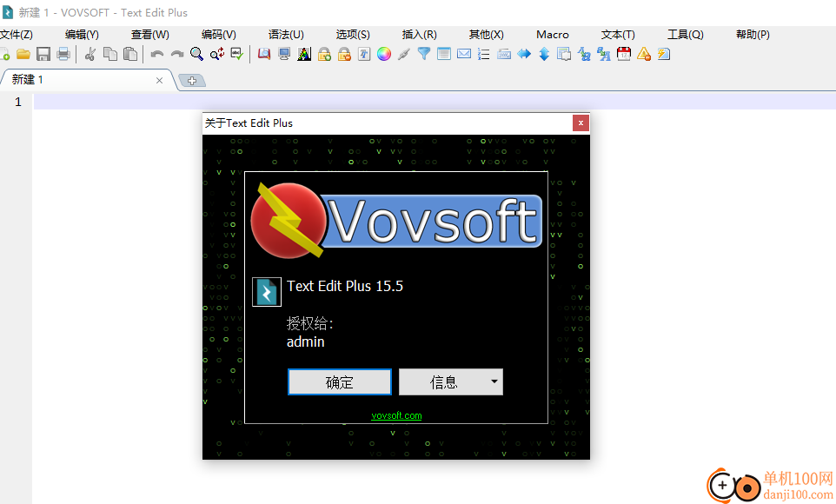Click the vertical blue arrows icon
Screen dimensions: 836x504
(544, 55)
